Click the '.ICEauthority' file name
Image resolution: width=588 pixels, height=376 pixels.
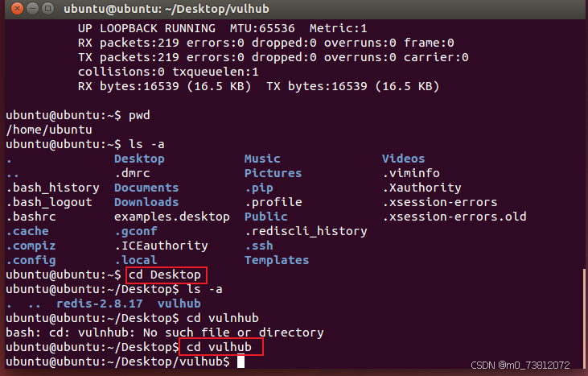click(x=161, y=246)
